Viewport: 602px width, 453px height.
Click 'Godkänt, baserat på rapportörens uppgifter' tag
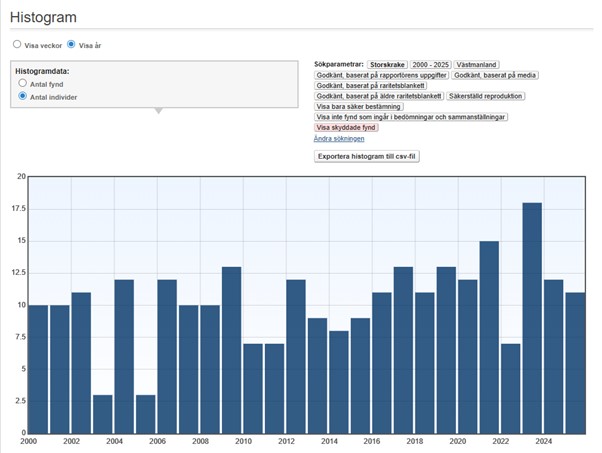[381, 75]
